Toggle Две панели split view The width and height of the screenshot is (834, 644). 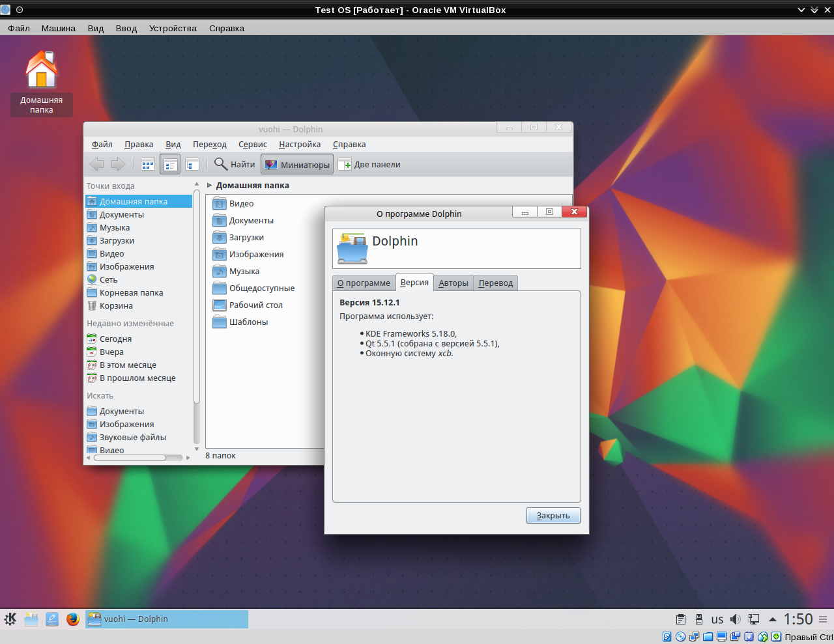point(369,165)
